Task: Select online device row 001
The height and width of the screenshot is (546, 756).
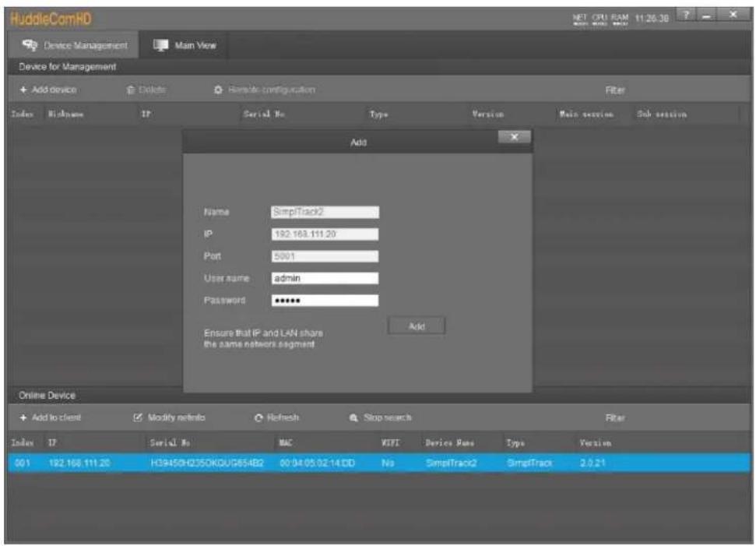Action: click(x=379, y=463)
